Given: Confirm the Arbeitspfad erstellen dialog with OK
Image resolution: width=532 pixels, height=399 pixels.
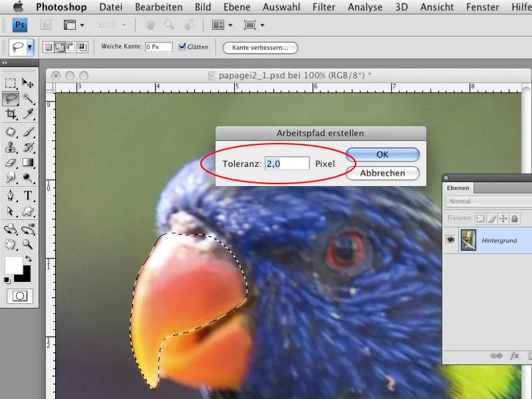Looking at the screenshot, I should pyautogui.click(x=382, y=154).
